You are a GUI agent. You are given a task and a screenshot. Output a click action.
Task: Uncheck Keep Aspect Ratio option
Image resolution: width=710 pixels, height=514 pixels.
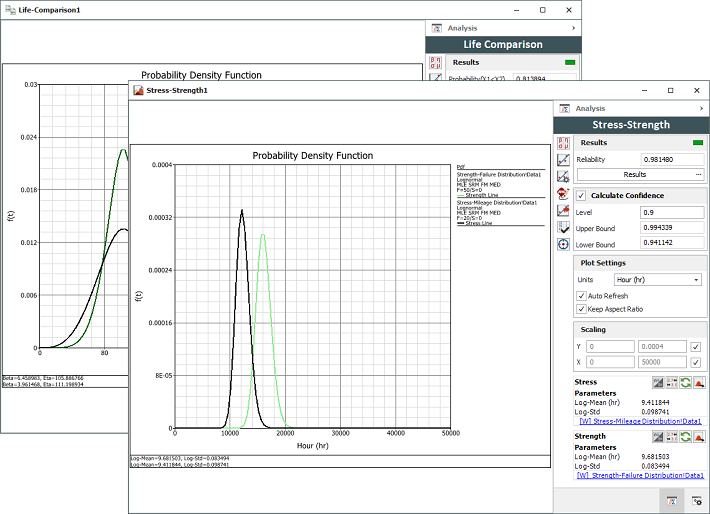coord(582,309)
